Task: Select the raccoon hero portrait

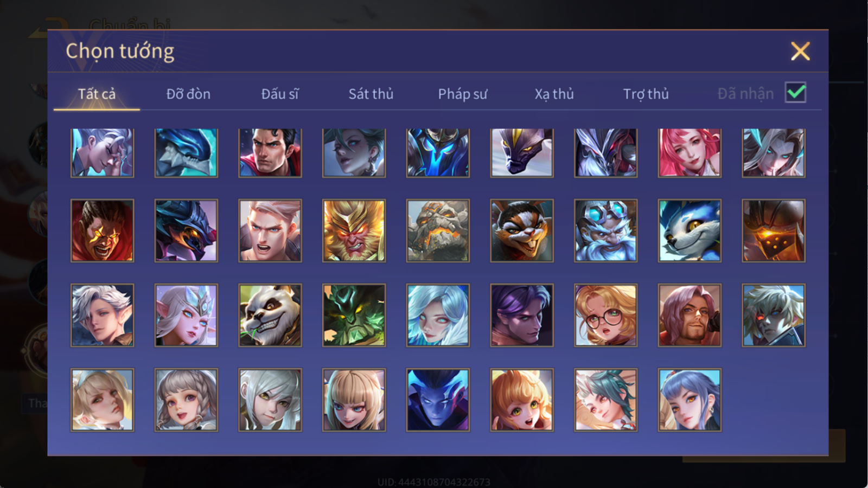Action: click(x=522, y=230)
